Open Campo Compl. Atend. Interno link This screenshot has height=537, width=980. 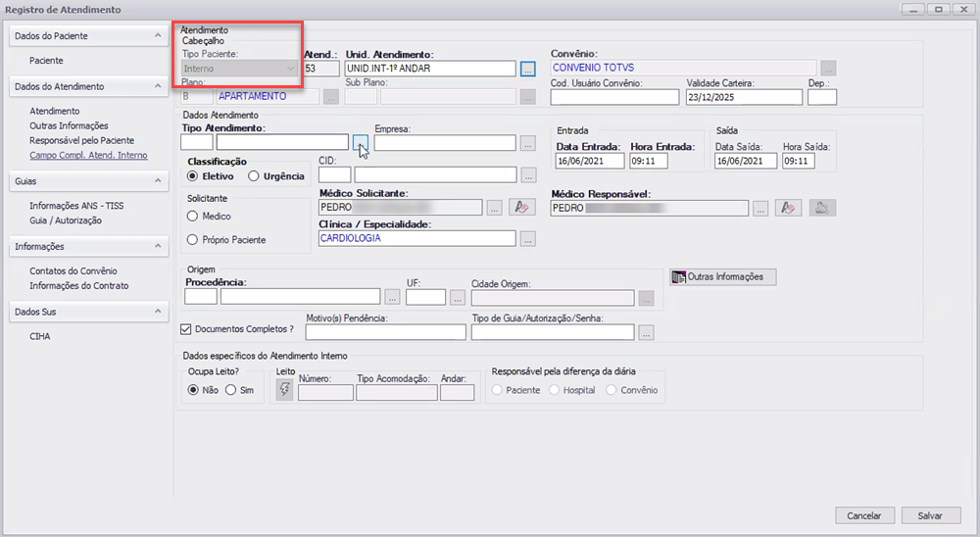88,155
